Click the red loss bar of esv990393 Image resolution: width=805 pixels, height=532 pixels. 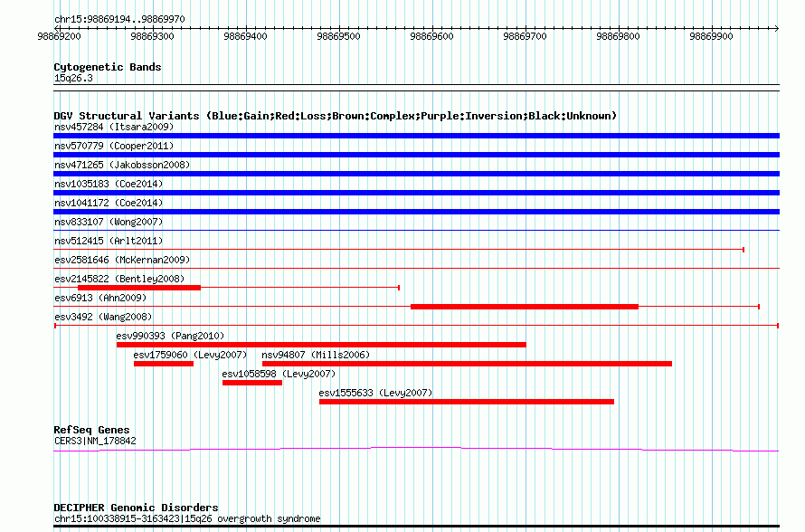click(321, 345)
